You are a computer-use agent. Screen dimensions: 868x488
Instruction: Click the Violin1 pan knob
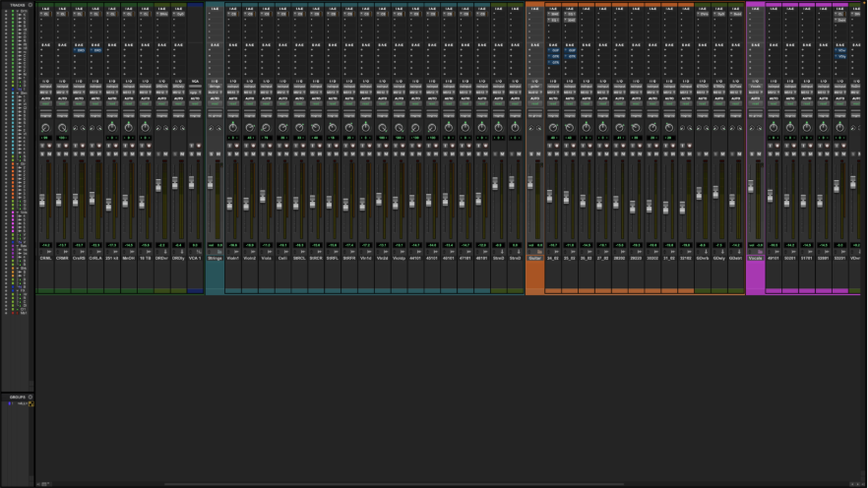click(233, 128)
